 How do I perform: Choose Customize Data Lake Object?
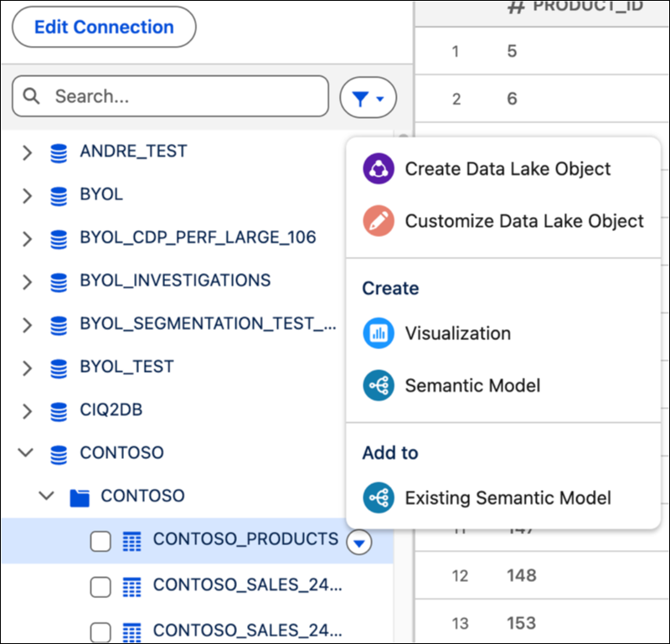coord(503,221)
